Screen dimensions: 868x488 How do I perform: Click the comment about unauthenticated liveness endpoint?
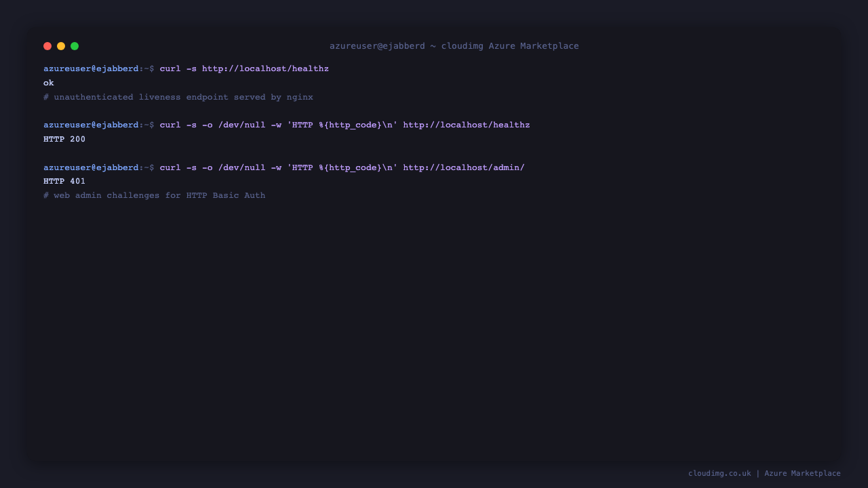click(x=178, y=98)
